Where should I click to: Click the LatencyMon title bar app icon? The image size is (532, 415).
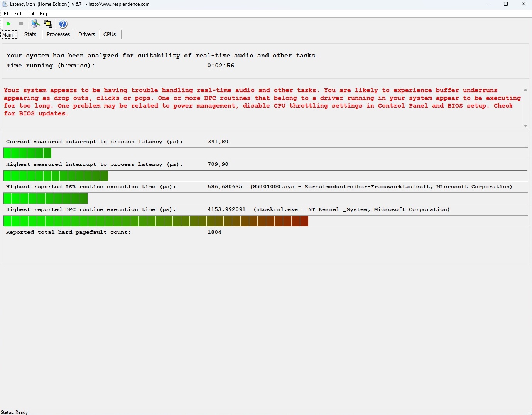[5, 4]
